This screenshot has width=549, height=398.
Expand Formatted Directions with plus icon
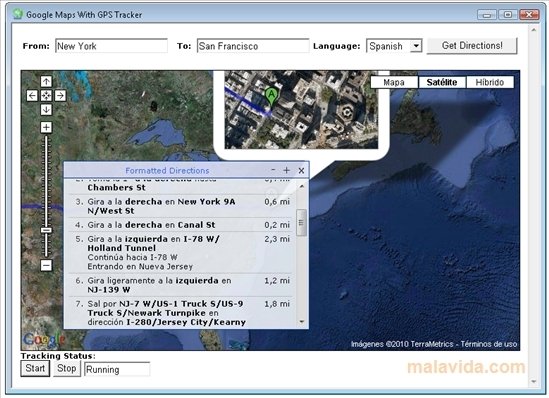pos(286,170)
